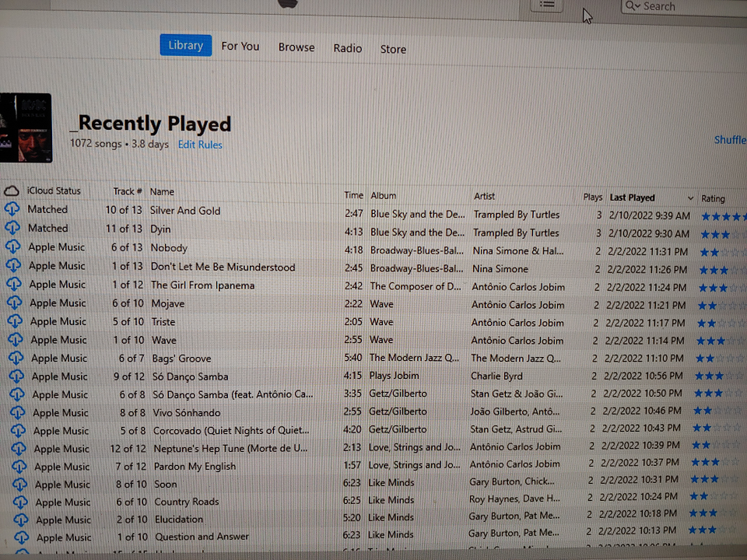Download Só Danço Samba 9 of 12 cloud icon

pos(16,376)
